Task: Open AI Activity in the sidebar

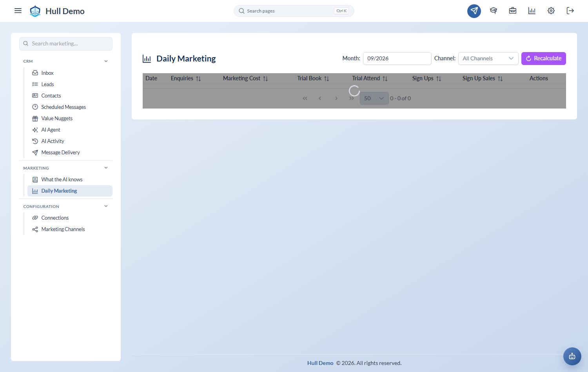Action: [x=70, y=141]
